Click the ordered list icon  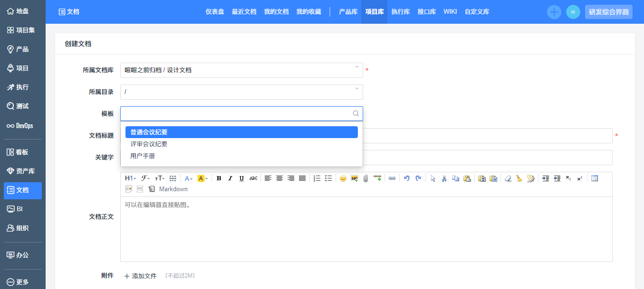[x=317, y=178]
